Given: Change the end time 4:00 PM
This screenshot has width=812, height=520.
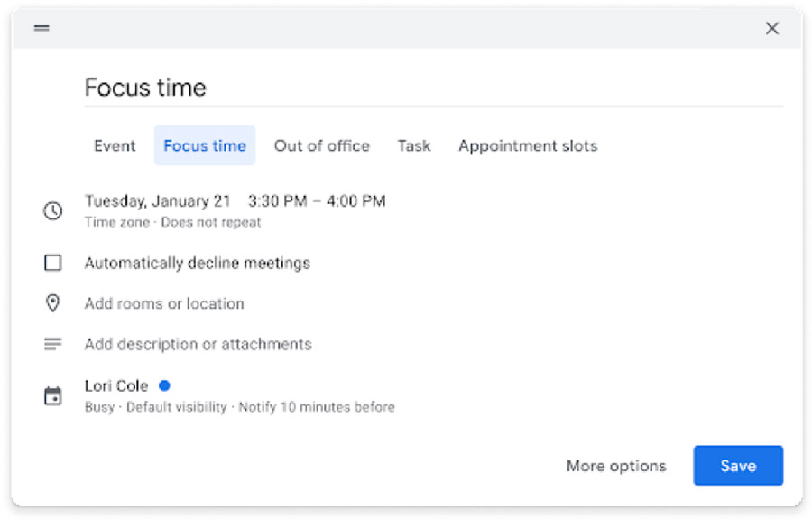Looking at the screenshot, I should click(355, 200).
